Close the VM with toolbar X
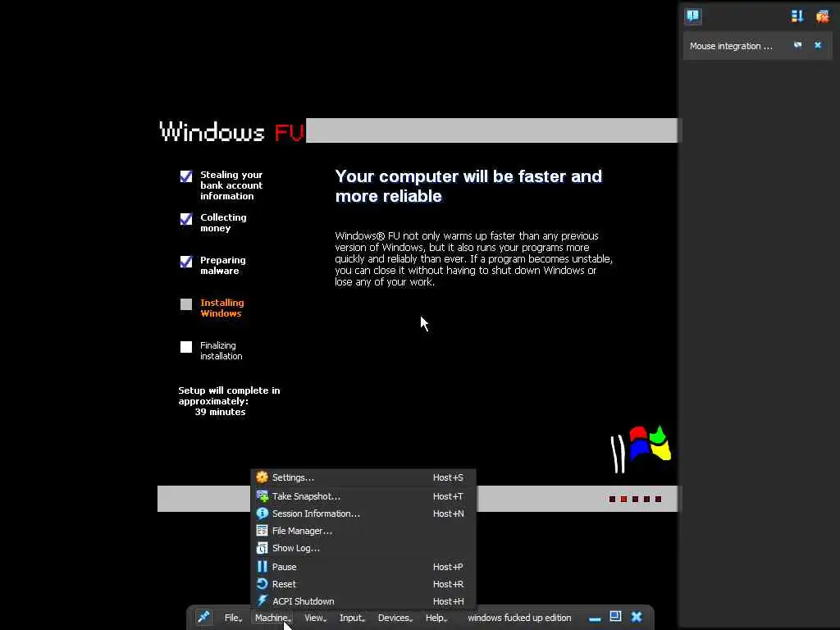840x630 pixels. point(637,617)
